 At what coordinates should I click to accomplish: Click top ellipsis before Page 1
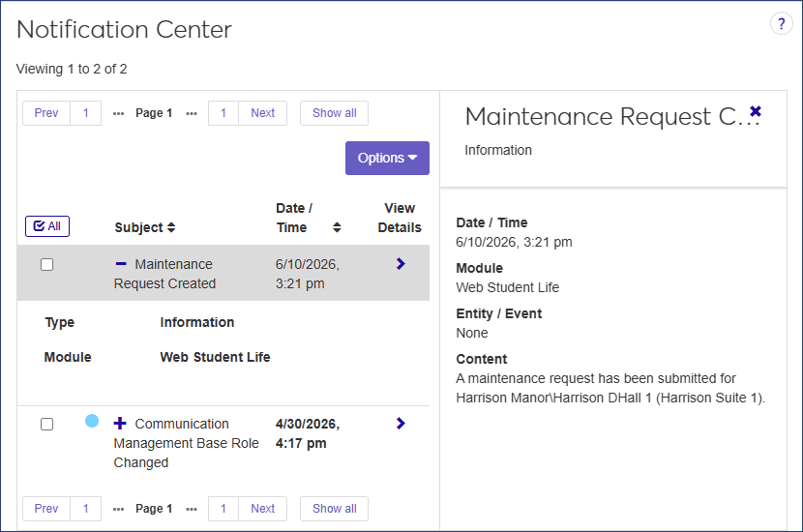tap(118, 114)
